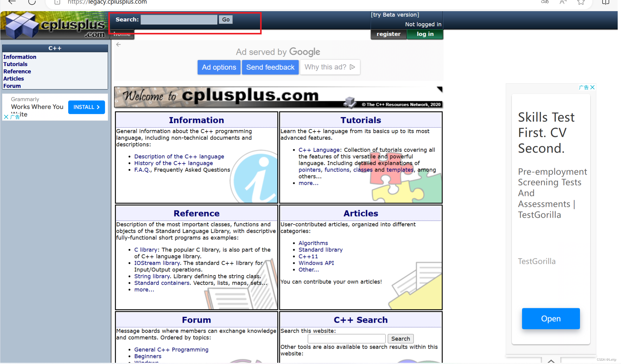Image resolution: width=621 pixels, height=364 pixels.
Task: Open the home tab under search bar
Action: tap(122, 35)
